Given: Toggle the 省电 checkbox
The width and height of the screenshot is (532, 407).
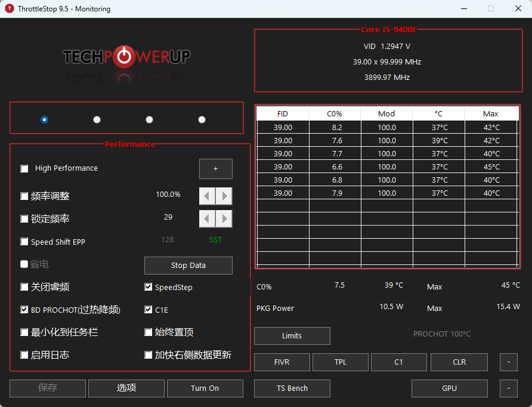Looking at the screenshot, I should point(24,264).
